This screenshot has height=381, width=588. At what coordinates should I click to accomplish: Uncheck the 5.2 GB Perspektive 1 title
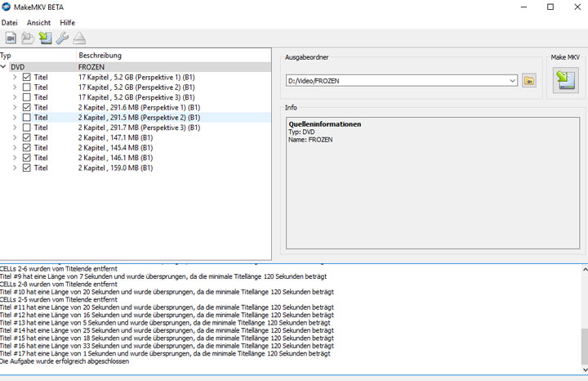27,77
